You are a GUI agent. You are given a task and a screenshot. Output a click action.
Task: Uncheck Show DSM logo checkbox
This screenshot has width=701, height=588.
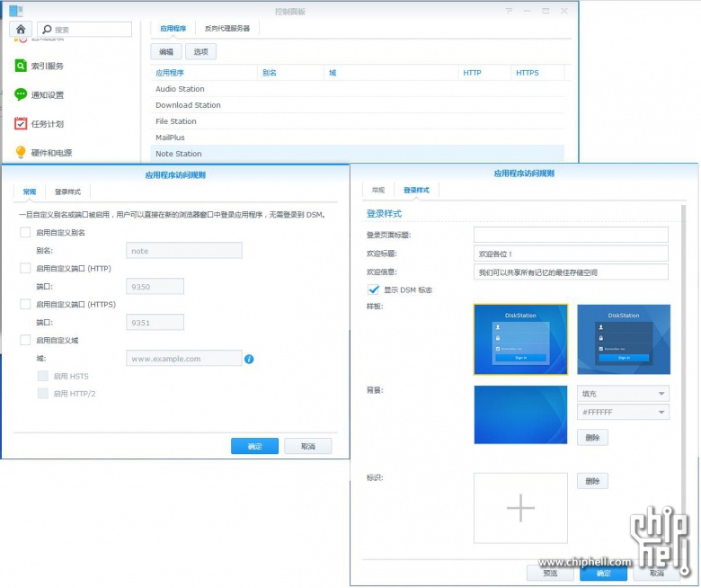373,290
